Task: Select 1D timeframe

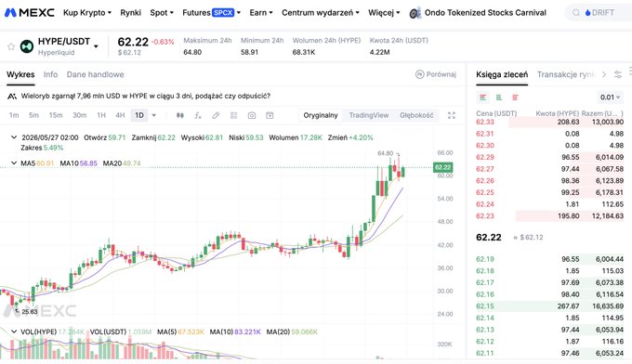Action: 139,115
